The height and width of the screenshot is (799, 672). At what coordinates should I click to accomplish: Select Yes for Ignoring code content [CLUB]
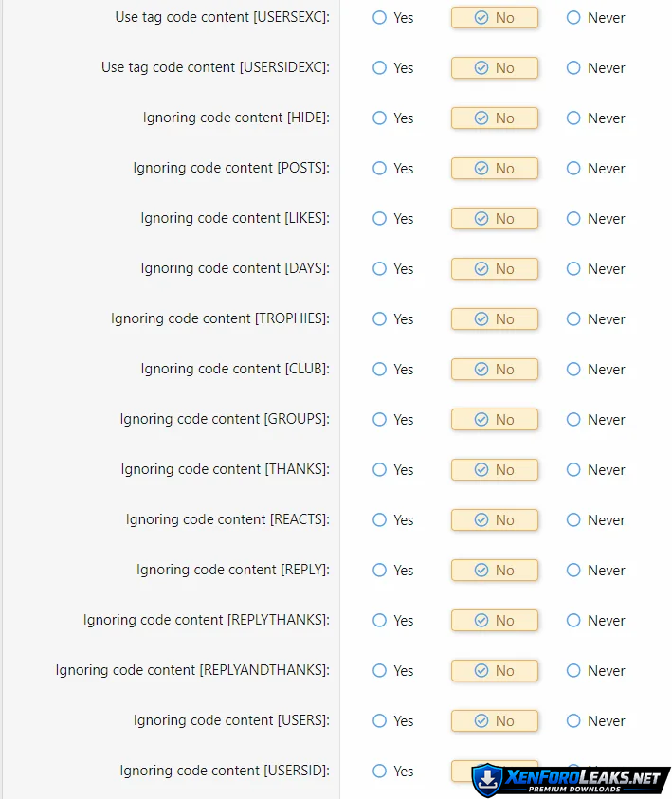coord(380,370)
